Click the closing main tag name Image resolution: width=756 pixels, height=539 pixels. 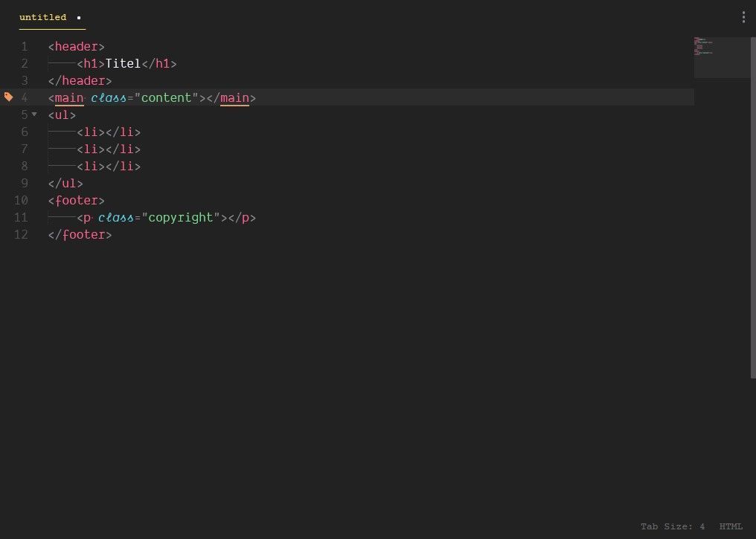coord(235,98)
